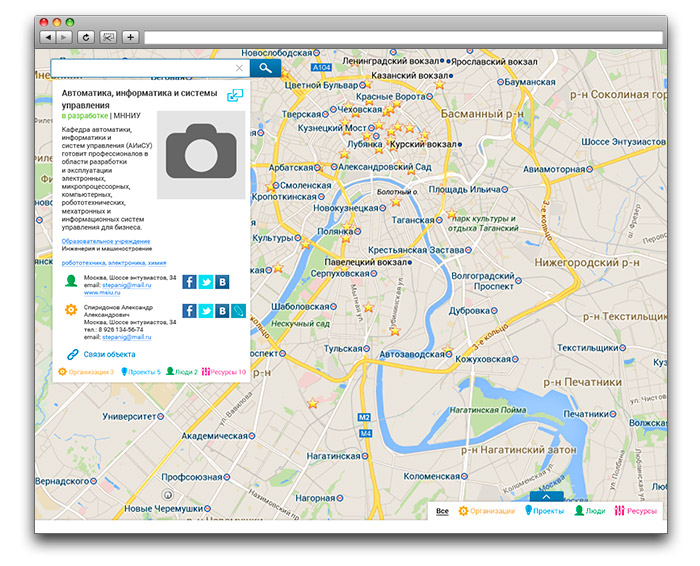Click the browser address bar
Viewport: 700px width, 566px height.
coord(400,36)
